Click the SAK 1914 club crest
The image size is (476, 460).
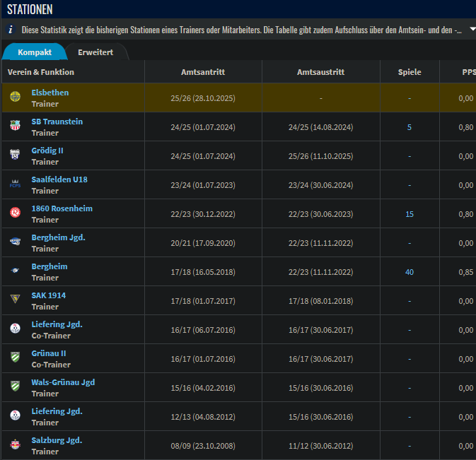coord(16,300)
